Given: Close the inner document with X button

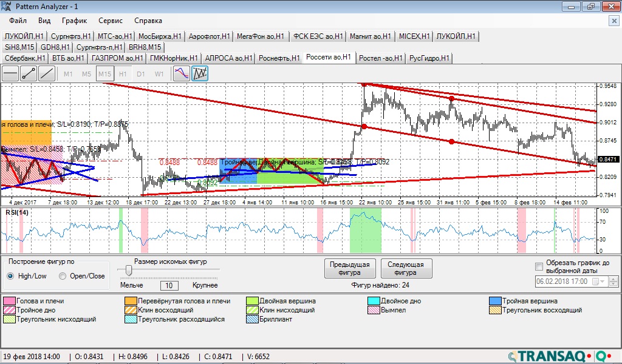Looking at the screenshot, I should (x=613, y=21).
